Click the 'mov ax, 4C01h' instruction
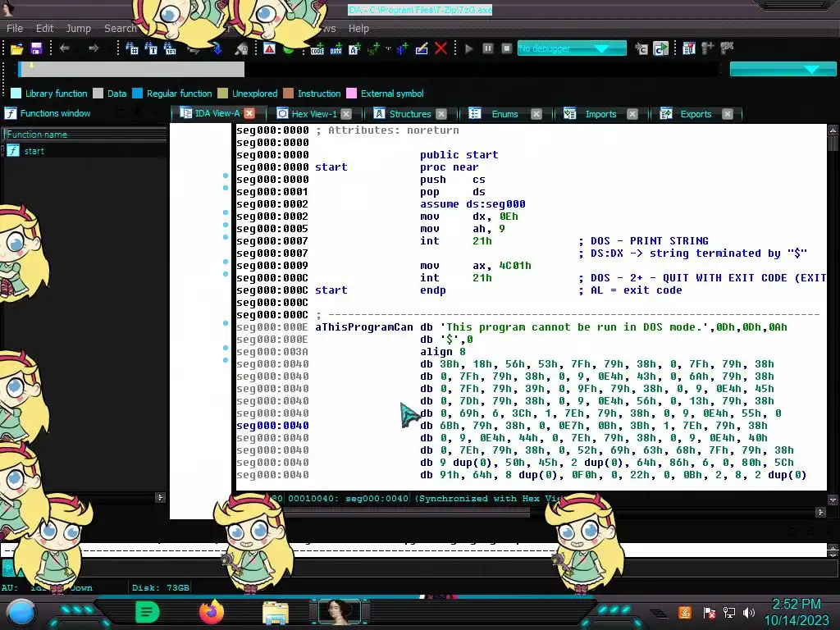840x630 pixels. 475,266
